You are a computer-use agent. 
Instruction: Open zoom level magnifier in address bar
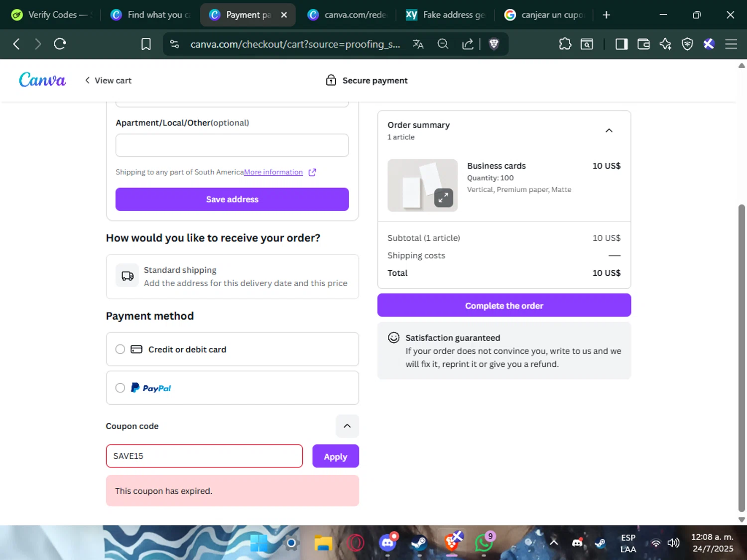(x=443, y=44)
